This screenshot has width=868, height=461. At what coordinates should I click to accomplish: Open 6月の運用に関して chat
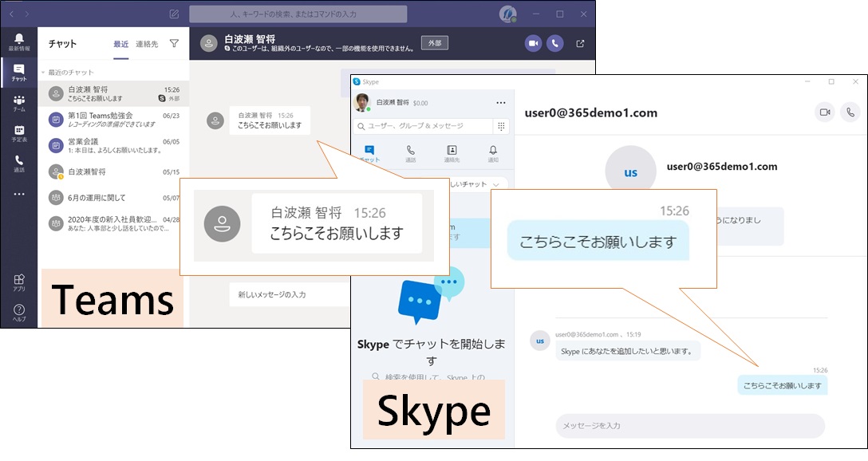point(113,198)
